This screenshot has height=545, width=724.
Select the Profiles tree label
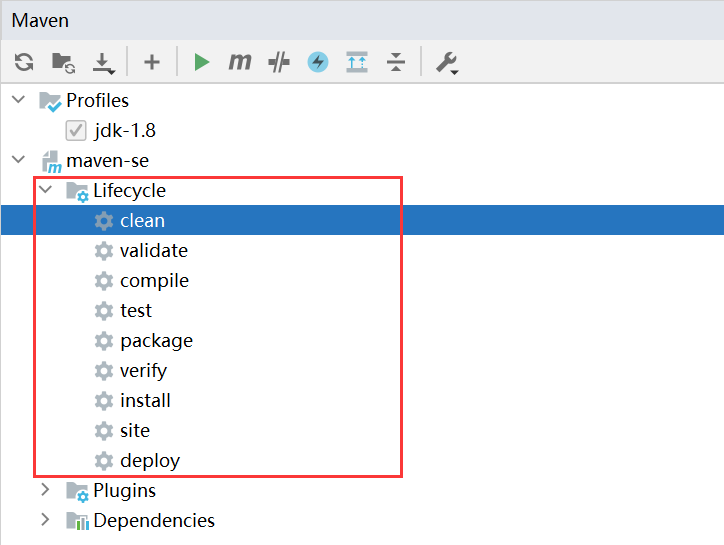click(x=97, y=100)
